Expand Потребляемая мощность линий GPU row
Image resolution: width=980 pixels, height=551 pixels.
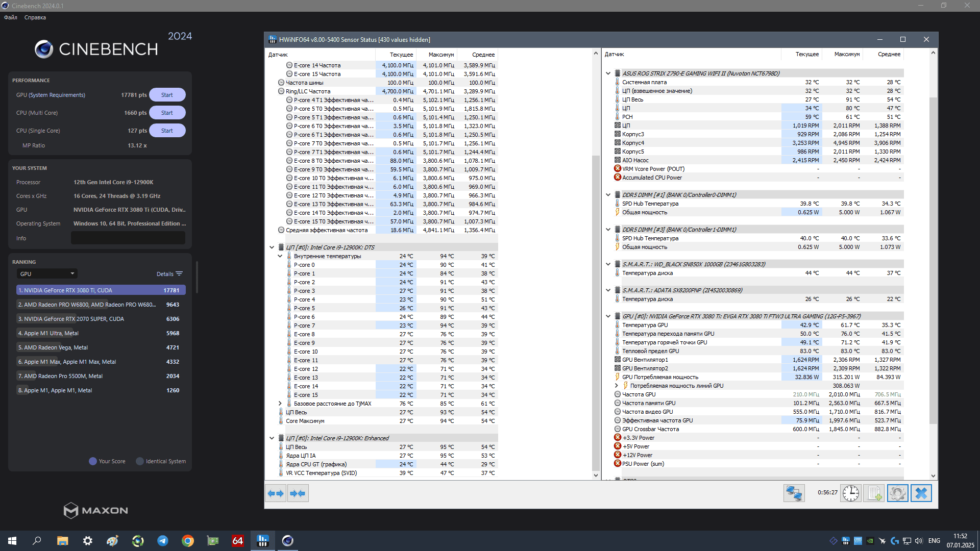617,386
